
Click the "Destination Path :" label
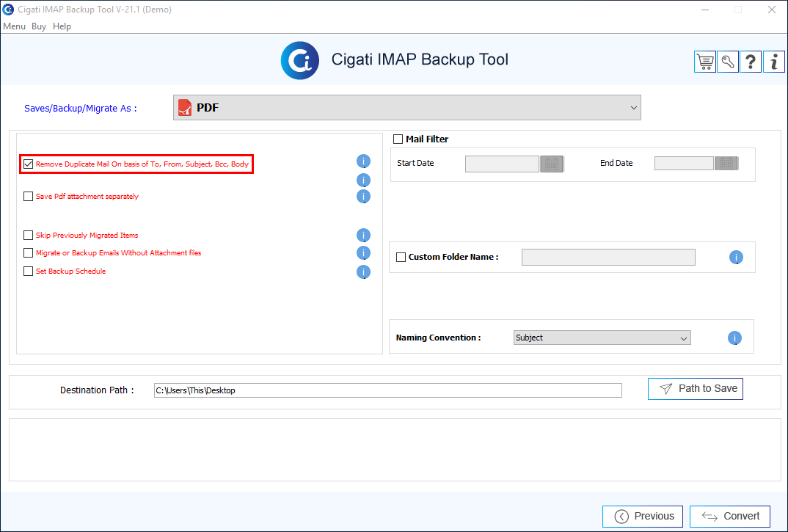point(97,390)
